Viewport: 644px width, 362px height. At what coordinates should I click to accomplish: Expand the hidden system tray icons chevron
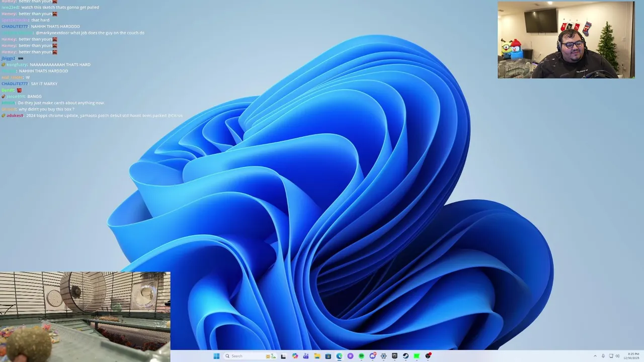[595, 356]
